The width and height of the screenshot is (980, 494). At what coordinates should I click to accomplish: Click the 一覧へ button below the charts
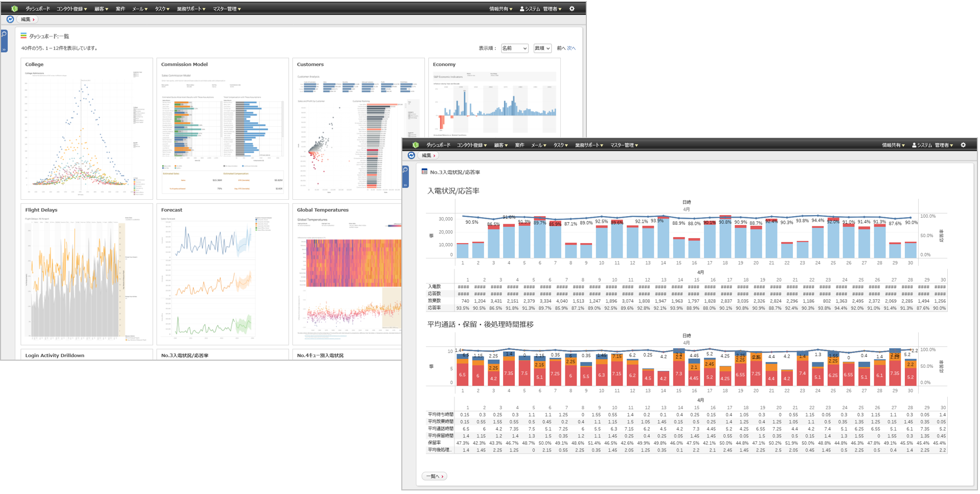pyautogui.click(x=435, y=476)
